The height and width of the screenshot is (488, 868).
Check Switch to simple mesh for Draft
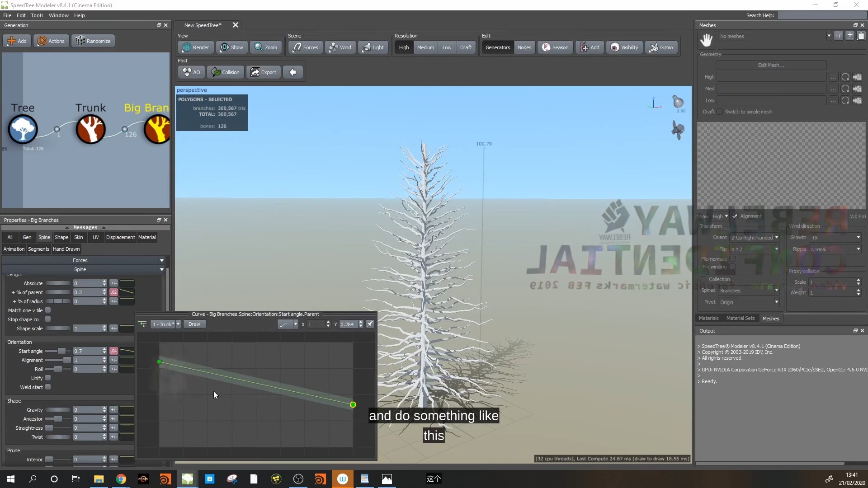[x=719, y=112]
